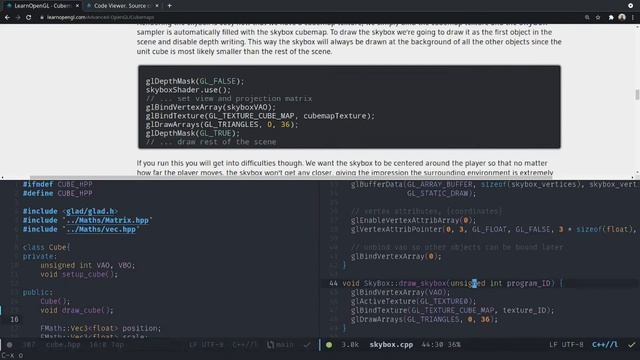Open a new browser tab
Image resolution: width=640 pixels, height=360 pixels.
169,6
